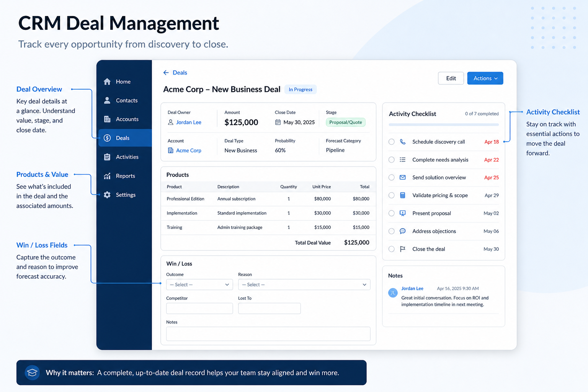This screenshot has width=588, height=392.
Task: Click the May 30 due date
Action: 491,249
